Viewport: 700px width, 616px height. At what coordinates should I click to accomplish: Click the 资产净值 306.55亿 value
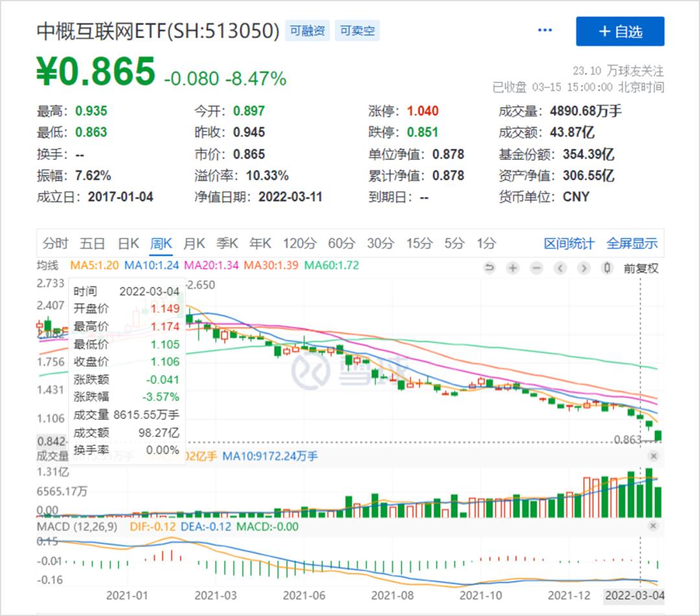(589, 176)
